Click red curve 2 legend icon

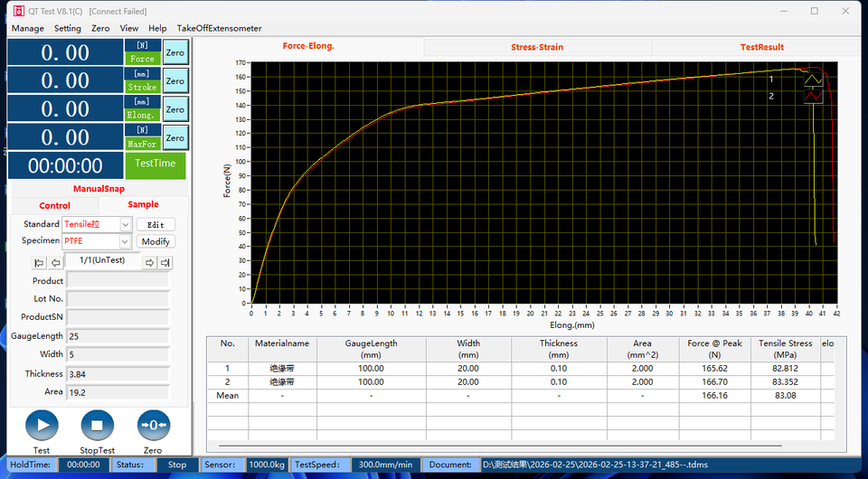click(x=813, y=96)
